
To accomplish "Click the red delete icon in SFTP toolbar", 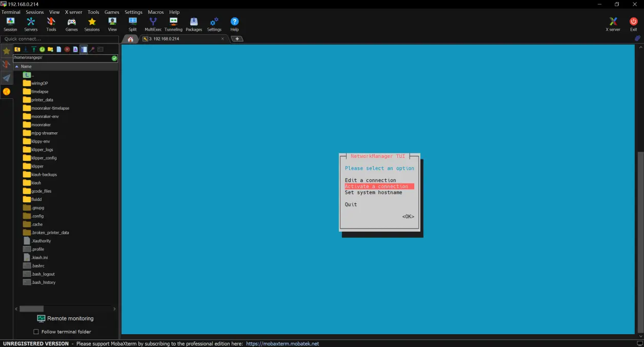I will pyautogui.click(x=67, y=49).
